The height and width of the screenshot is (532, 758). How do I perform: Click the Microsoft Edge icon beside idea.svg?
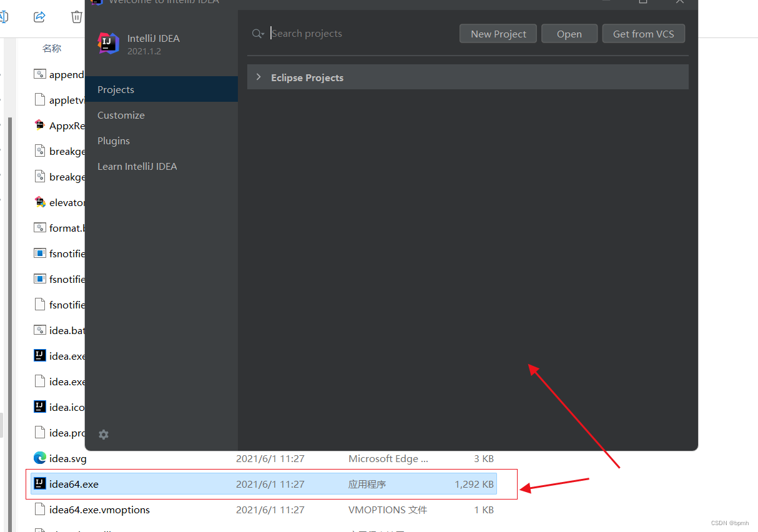(x=39, y=458)
